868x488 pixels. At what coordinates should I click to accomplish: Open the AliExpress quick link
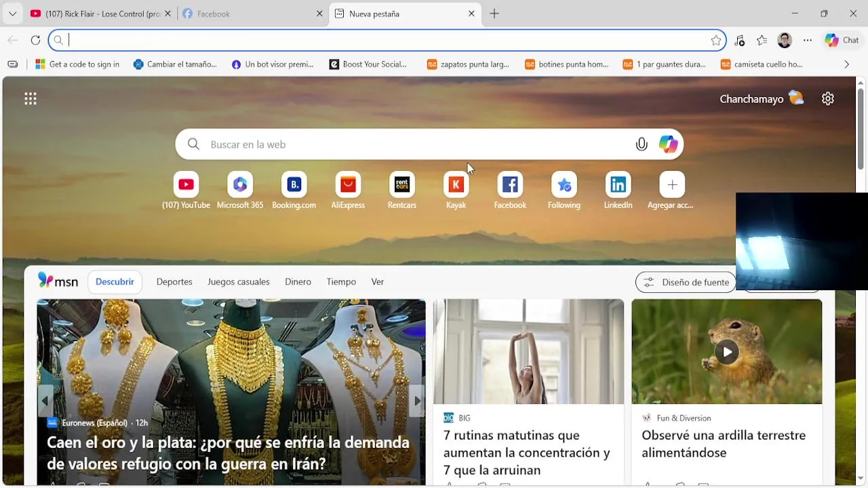(348, 190)
